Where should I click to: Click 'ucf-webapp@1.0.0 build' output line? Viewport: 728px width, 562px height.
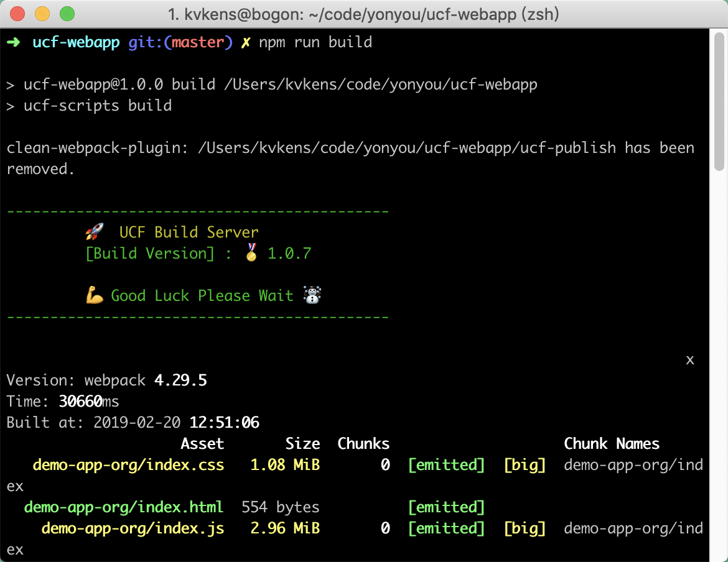point(119,85)
